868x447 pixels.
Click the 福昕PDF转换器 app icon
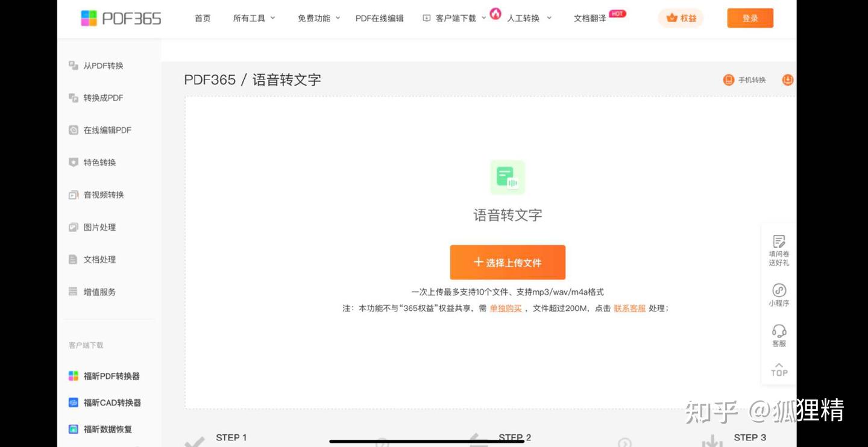(x=74, y=376)
